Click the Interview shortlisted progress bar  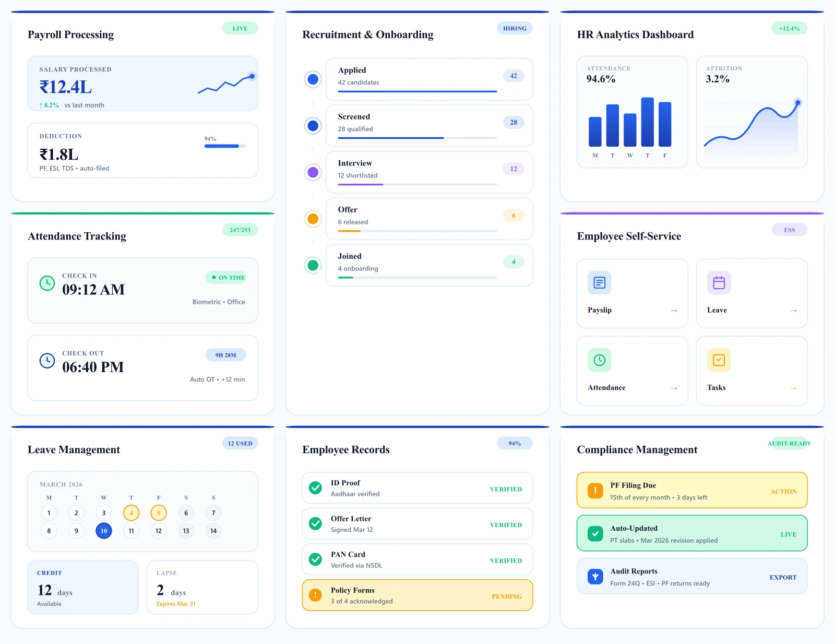(417, 185)
